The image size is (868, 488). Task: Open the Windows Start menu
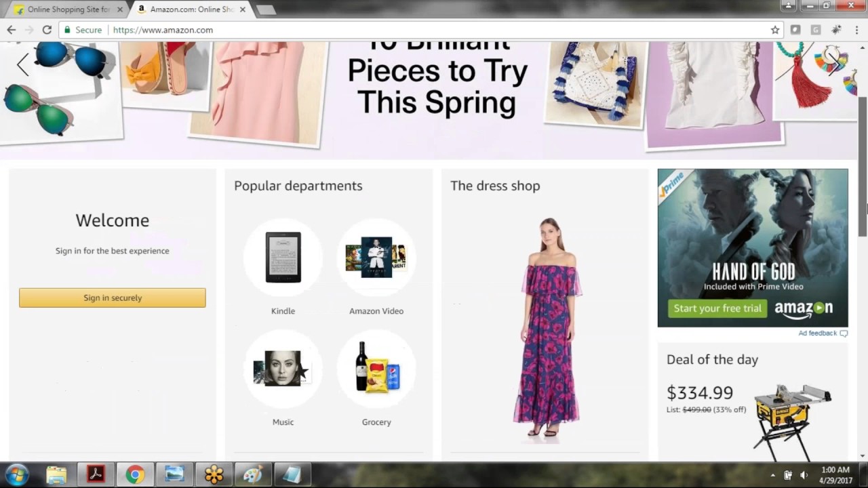pos(17,474)
